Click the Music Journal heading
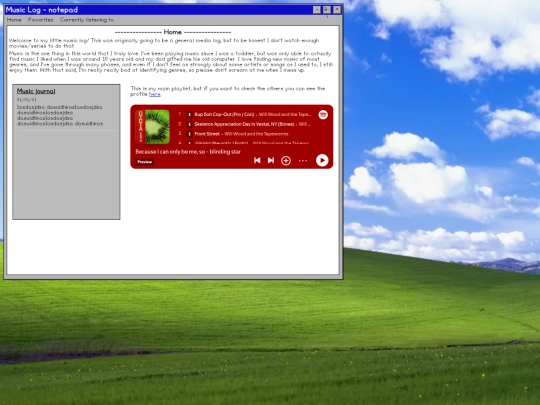The width and height of the screenshot is (540, 405). click(36, 91)
